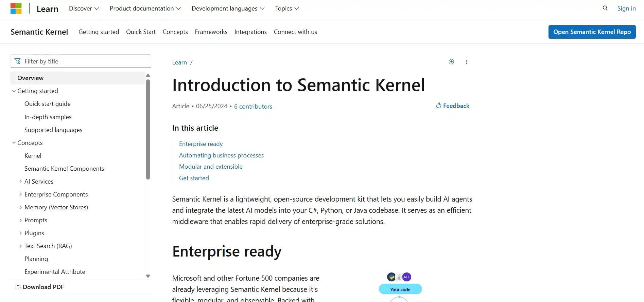Click the Filter by title input field

[81, 61]
